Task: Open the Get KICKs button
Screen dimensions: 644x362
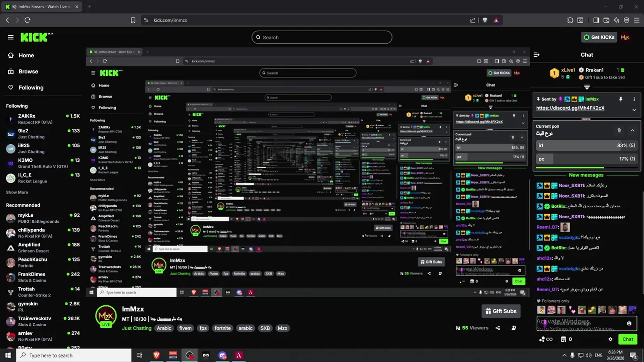Action: click(x=599, y=37)
